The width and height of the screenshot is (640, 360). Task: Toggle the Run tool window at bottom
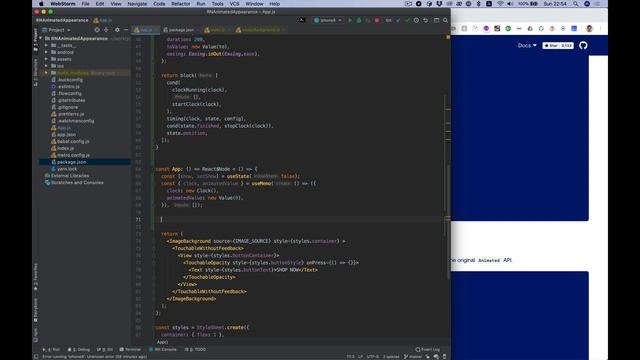51,349
